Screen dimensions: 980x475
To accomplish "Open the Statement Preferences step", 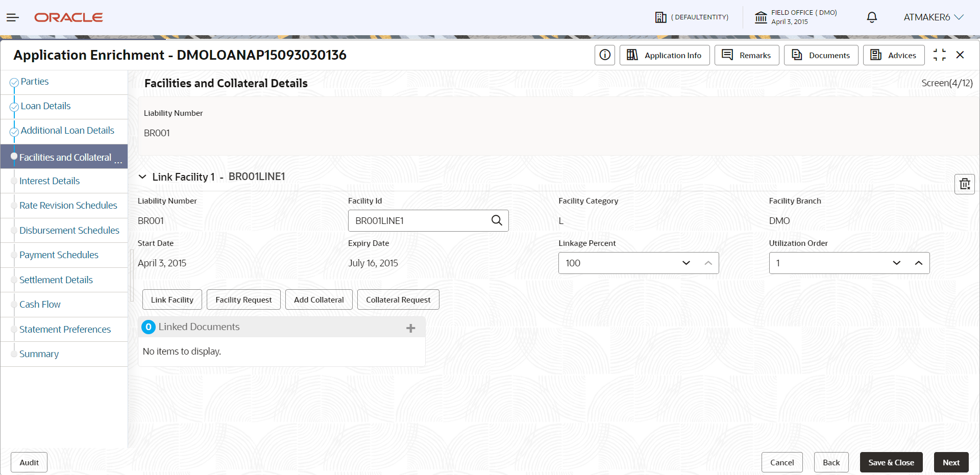I will [x=65, y=330].
